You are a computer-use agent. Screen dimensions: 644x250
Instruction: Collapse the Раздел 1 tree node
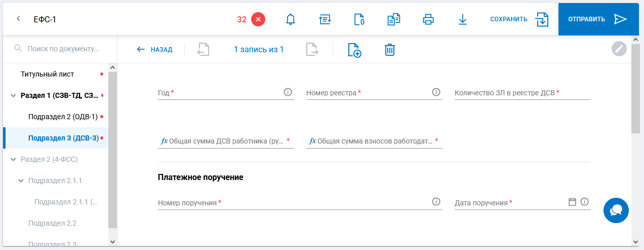pyautogui.click(x=13, y=95)
